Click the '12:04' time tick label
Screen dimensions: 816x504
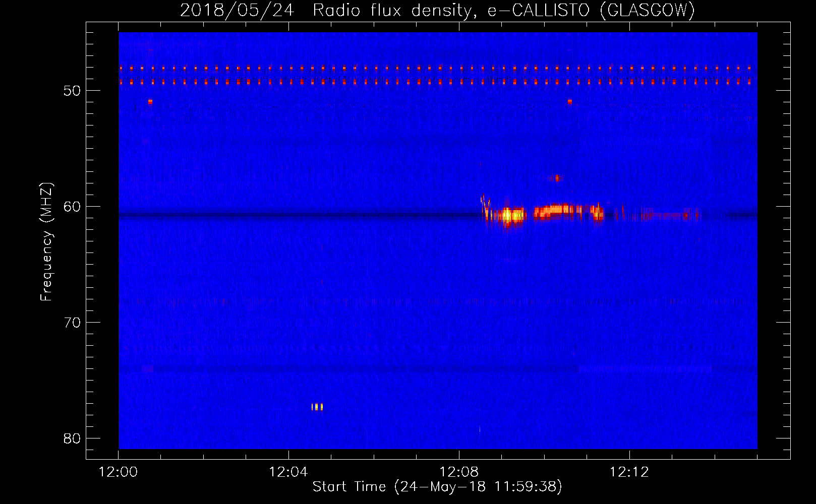tap(288, 472)
